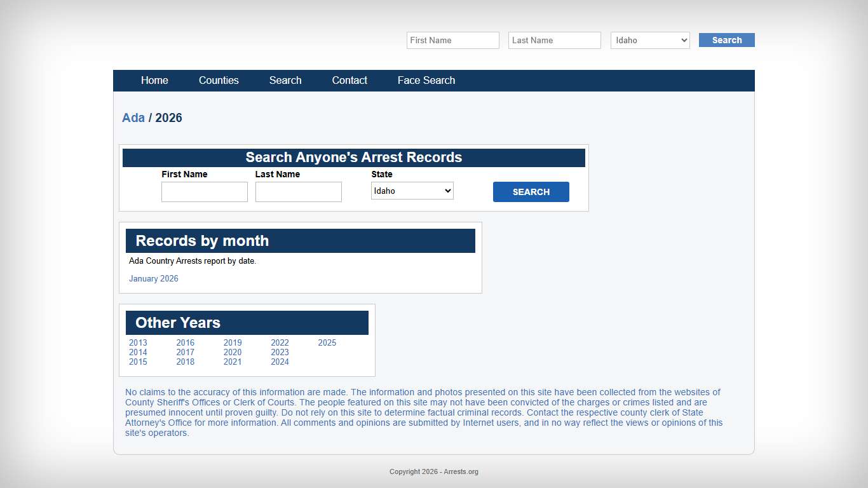The image size is (868, 488).
Task: Open the 2020 year records
Action: tap(233, 352)
